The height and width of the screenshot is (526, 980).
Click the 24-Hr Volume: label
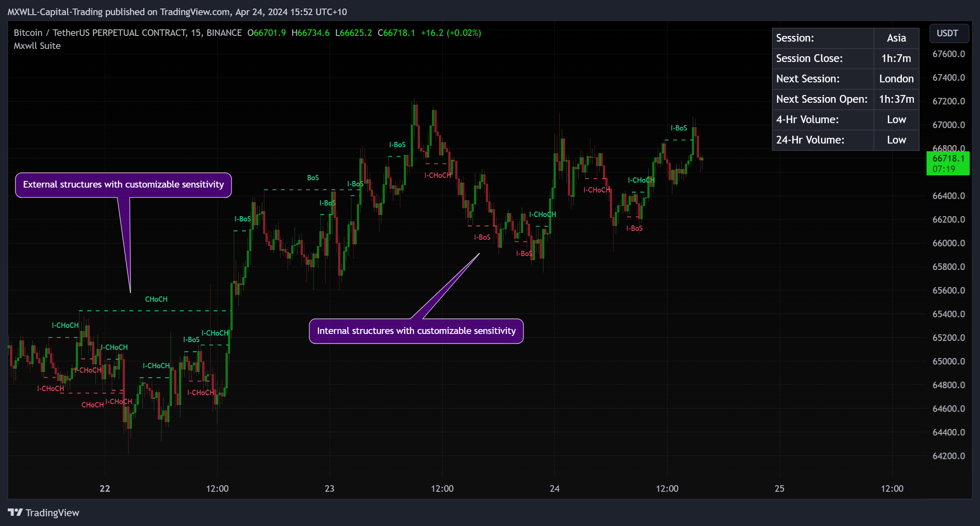point(810,140)
